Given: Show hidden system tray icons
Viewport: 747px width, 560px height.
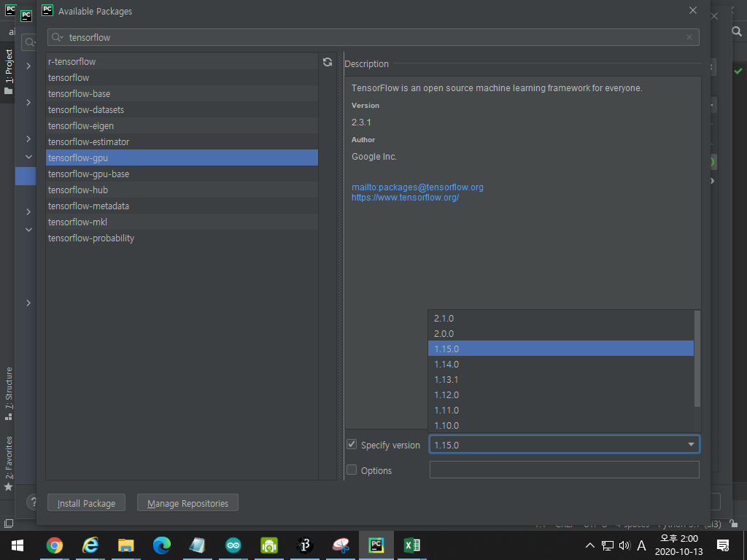Looking at the screenshot, I should pyautogui.click(x=589, y=545).
